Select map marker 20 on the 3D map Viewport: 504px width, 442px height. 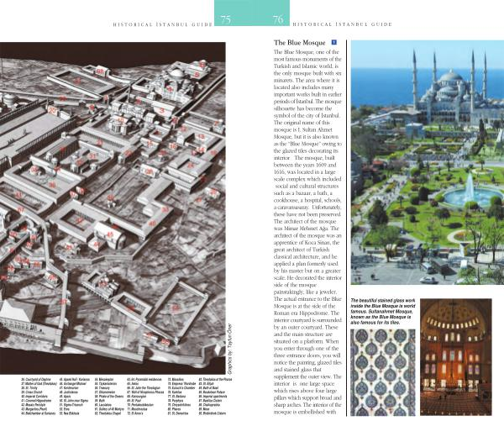53,110
